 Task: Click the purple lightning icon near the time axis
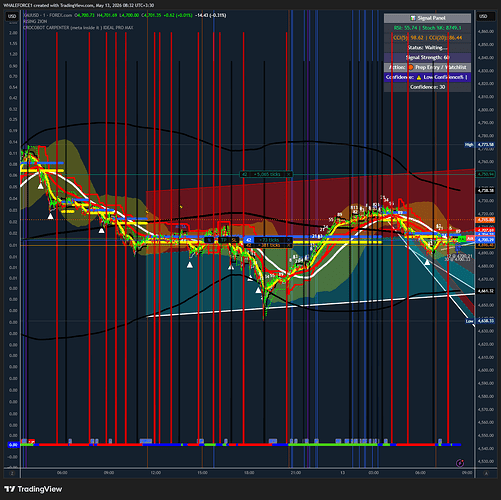coord(460,463)
